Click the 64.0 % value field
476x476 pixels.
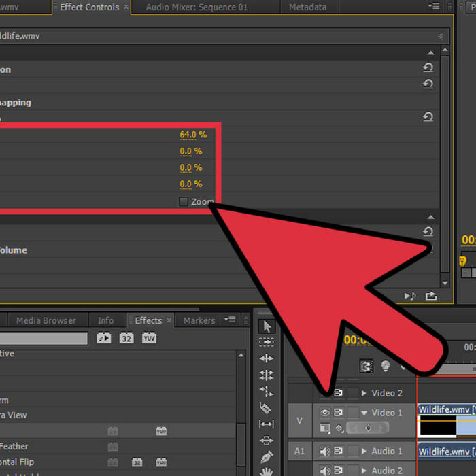point(193,135)
